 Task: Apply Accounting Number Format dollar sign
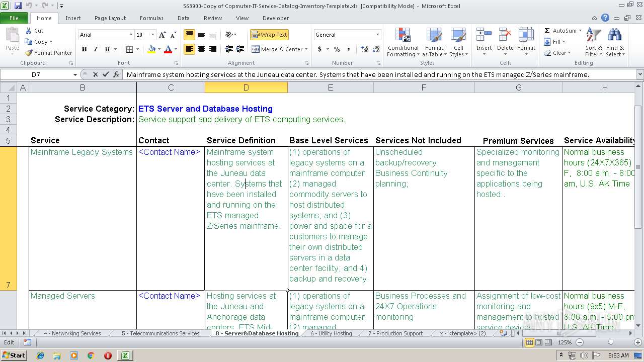319,49
